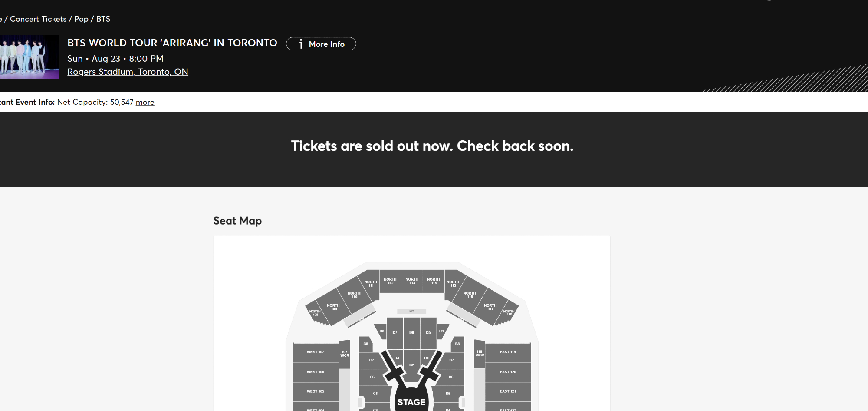
Task: Select the 119 WCR wheelchair section
Action: click(480, 354)
